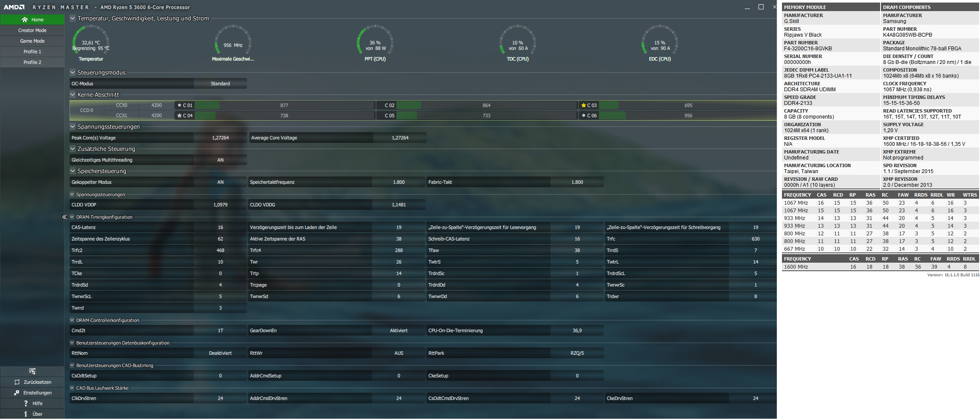Switch to Game Mode
The height and width of the screenshot is (420, 980).
click(x=32, y=41)
